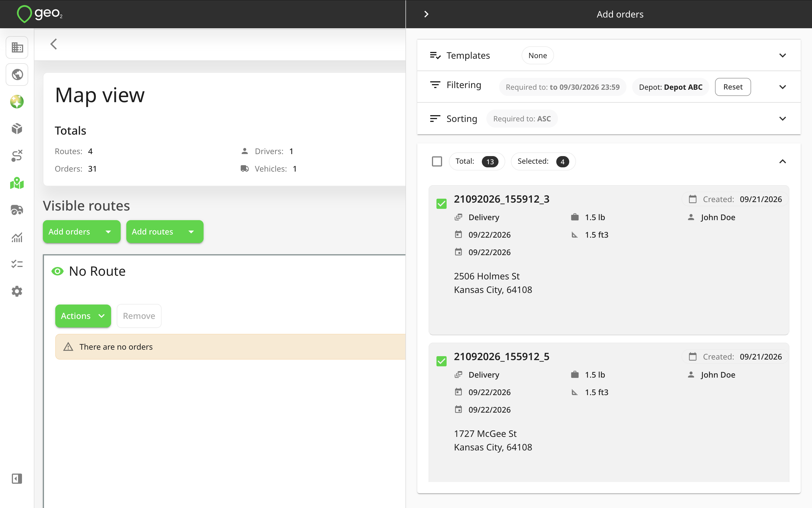
Task: Click the geo2 logo
Action: click(39, 14)
